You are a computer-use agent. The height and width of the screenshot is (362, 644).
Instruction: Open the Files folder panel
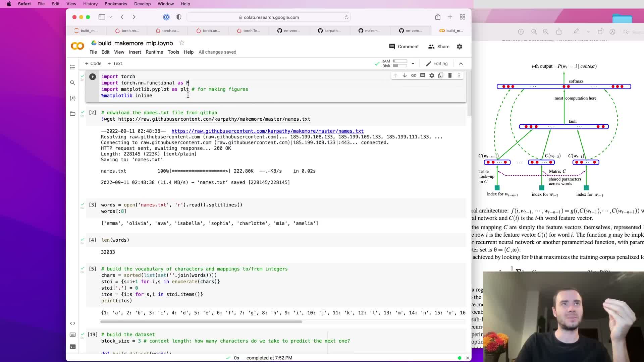pyautogui.click(x=72, y=114)
